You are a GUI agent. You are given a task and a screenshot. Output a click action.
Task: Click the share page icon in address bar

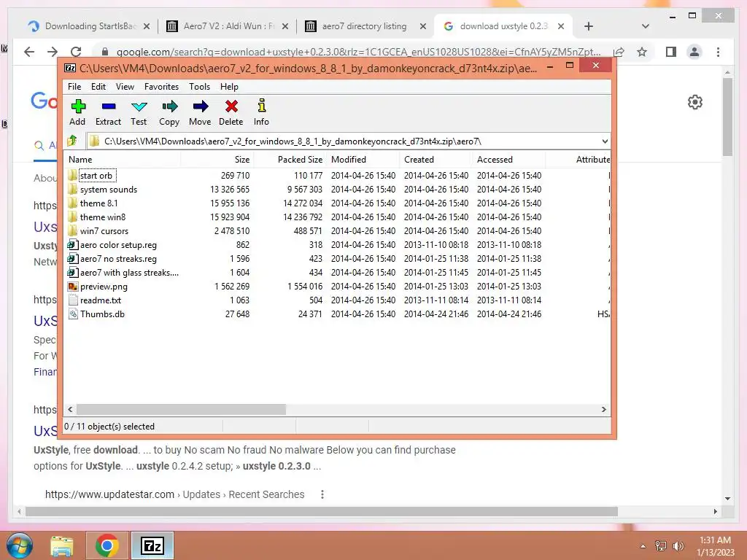[x=619, y=52]
